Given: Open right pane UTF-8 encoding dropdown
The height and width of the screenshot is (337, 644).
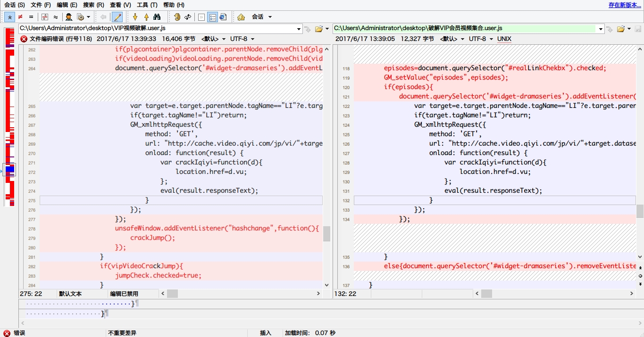Looking at the screenshot, I should pos(481,39).
